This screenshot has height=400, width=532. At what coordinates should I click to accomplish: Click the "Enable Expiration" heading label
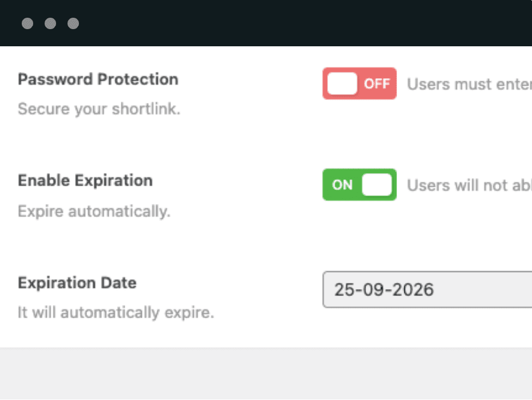tap(85, 181)
